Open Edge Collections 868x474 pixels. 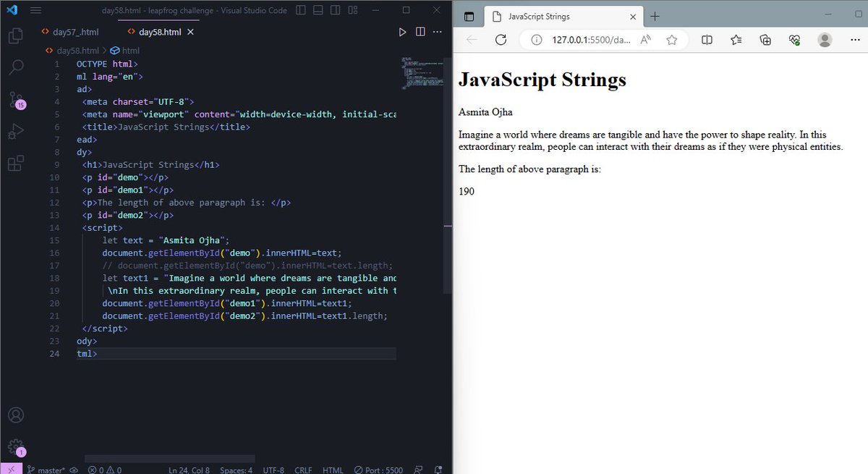click(765, 40)
